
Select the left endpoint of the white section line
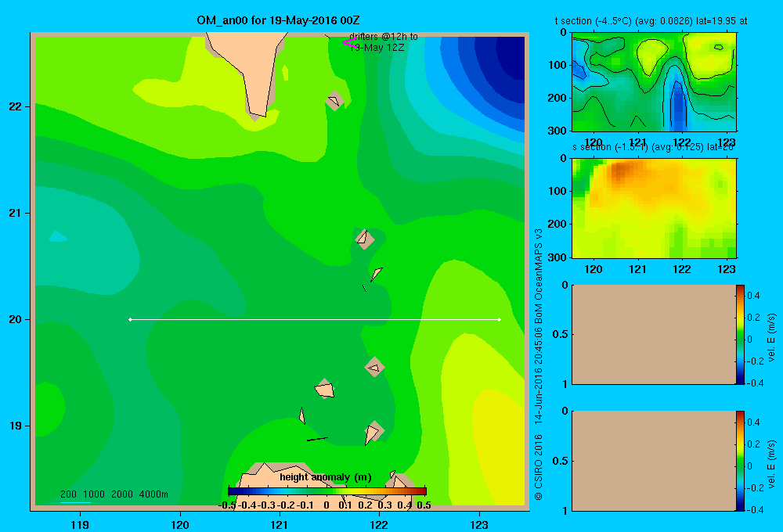pyautogui.click(x=130, y=319)
